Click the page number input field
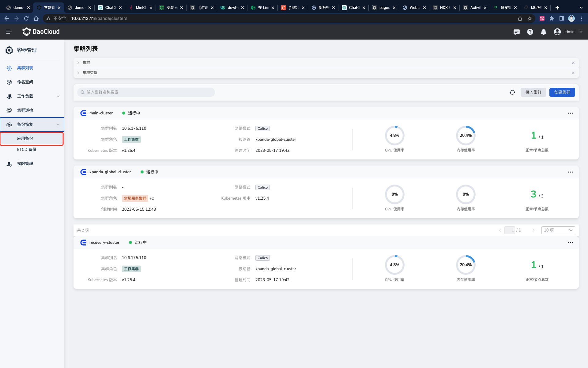The height and width of the screenshot is (368, 588). point(510,230)
